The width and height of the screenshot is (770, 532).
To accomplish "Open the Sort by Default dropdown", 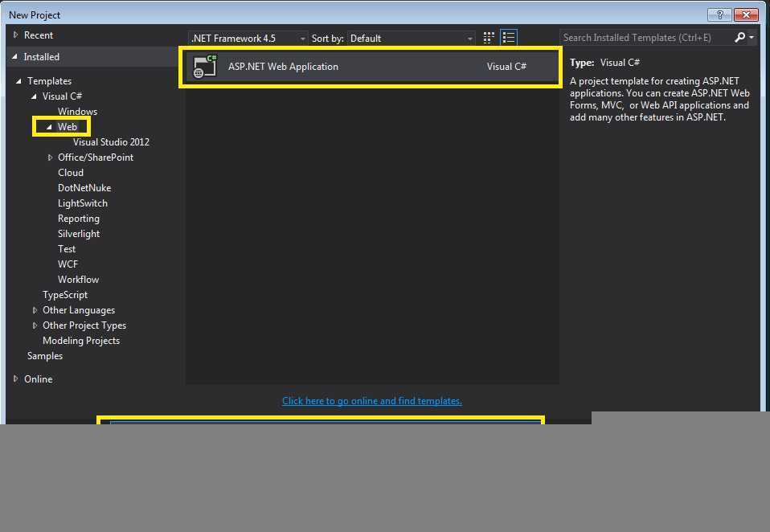I will pos(412,39).
